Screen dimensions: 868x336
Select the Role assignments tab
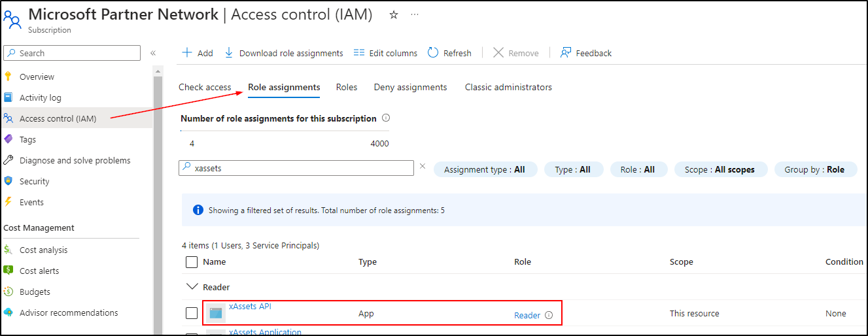coord(284,87)
